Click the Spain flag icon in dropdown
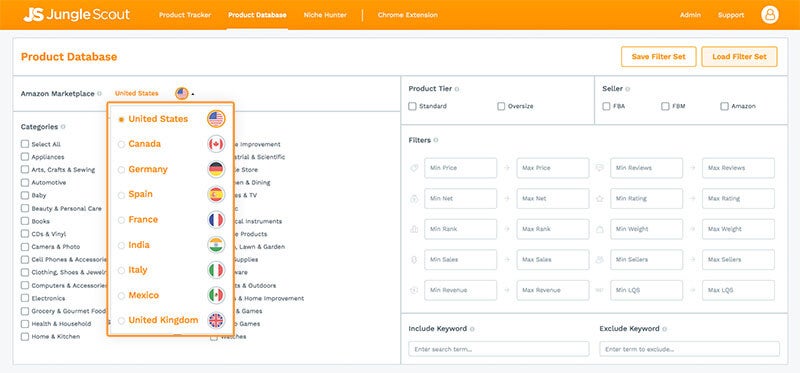Image resolution: width=800 pixels, height=373 pixels. 216,194
